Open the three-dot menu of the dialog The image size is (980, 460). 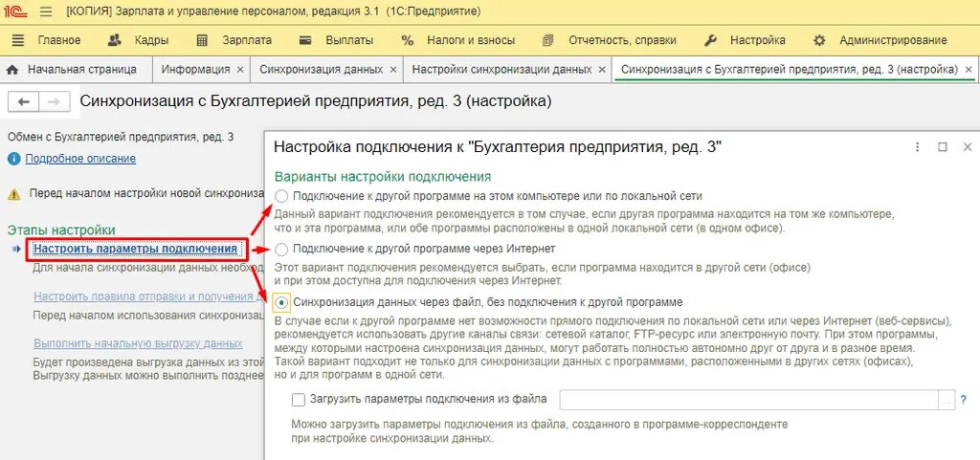tap(918, 147)
